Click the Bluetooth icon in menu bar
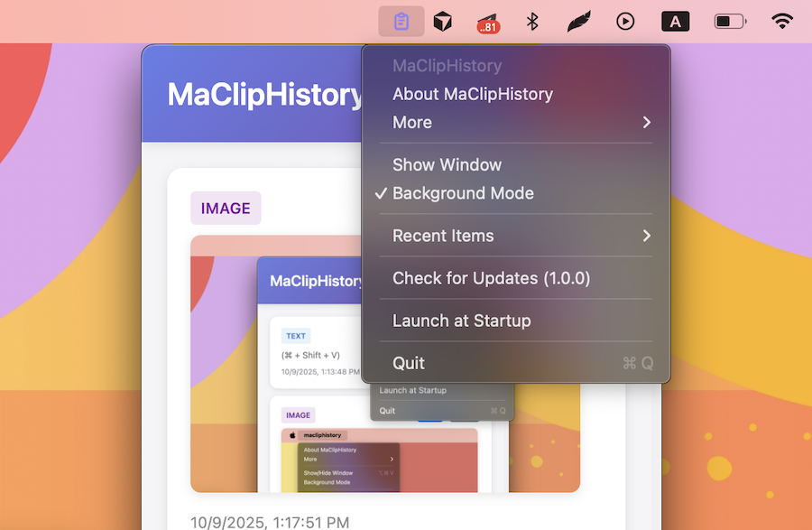Image resolution: width=812 pixels, height=530 pixels. 532,21
